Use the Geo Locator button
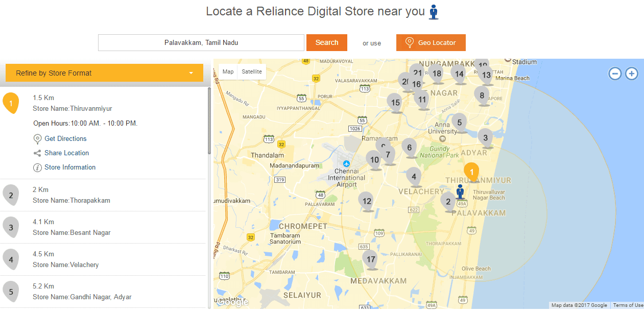Viewport: 644px width, 312px height. point(431,42)
